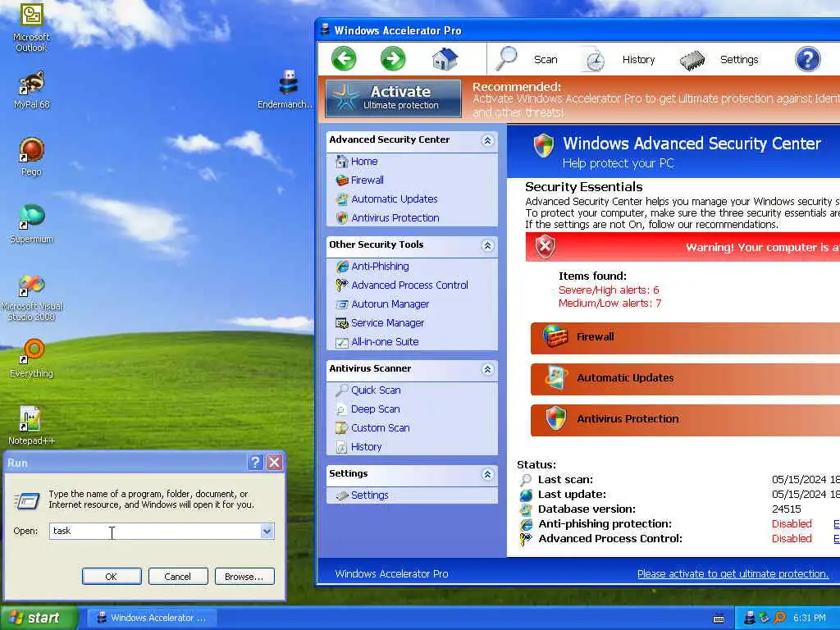The width and height of the screenshot is (840, 630).
Task: Click Windows Accelerator taskbar button
Action: (152, 618)
